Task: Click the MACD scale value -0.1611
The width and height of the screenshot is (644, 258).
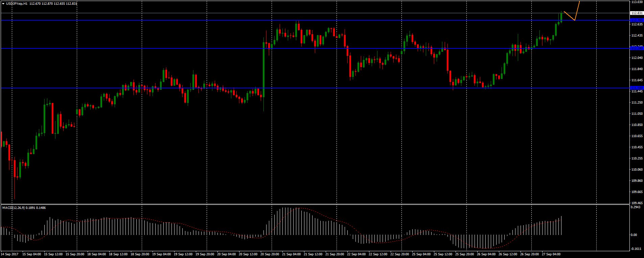Action: (x=636, y=249)
